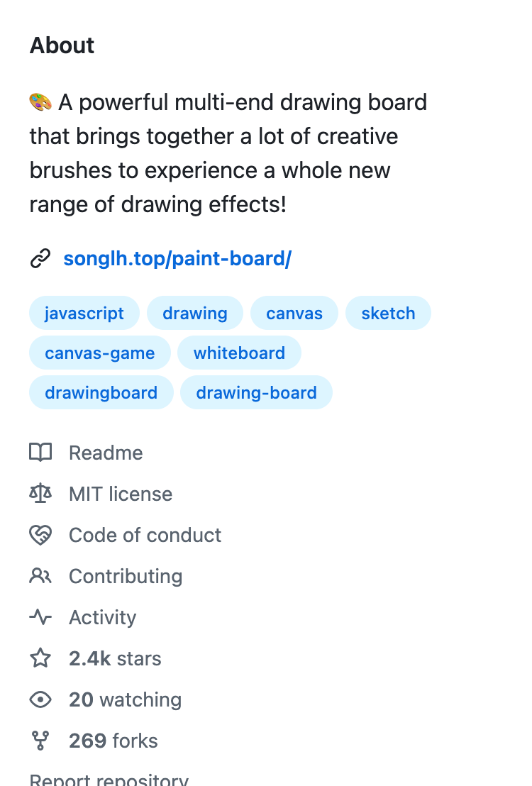
Task: Click the stars star icon
Action: coord(40,658)
